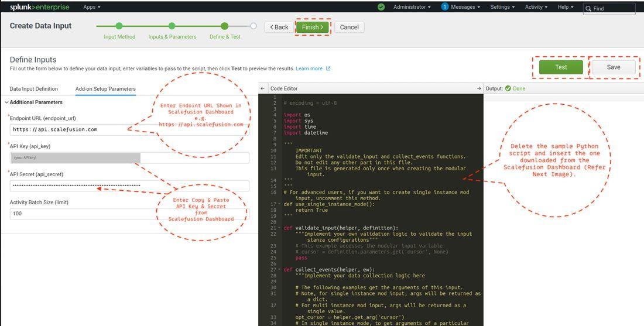644x326 pixels.
Task: Click the final empty progress step circle
Action: (x=254, y=26)
